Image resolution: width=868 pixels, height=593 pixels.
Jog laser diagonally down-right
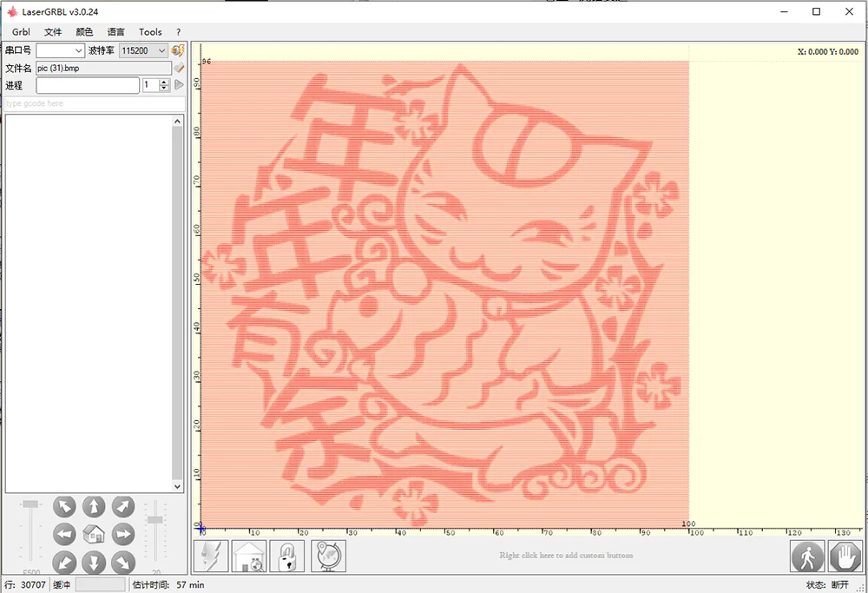123,563
